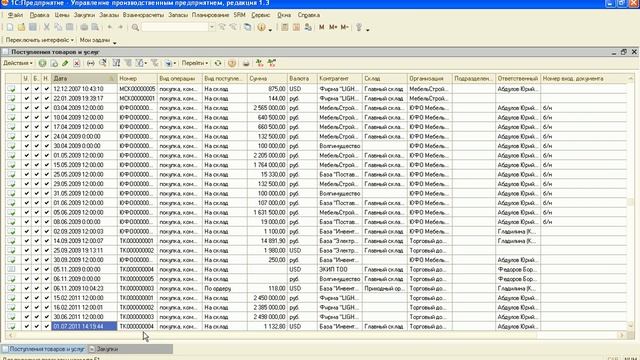Image resolution: width=640 pixels, height=360 pixels.
Task: Select number cell TK000000004 in highlighted row
Action: pyautogui.click(x=138, y=326)
